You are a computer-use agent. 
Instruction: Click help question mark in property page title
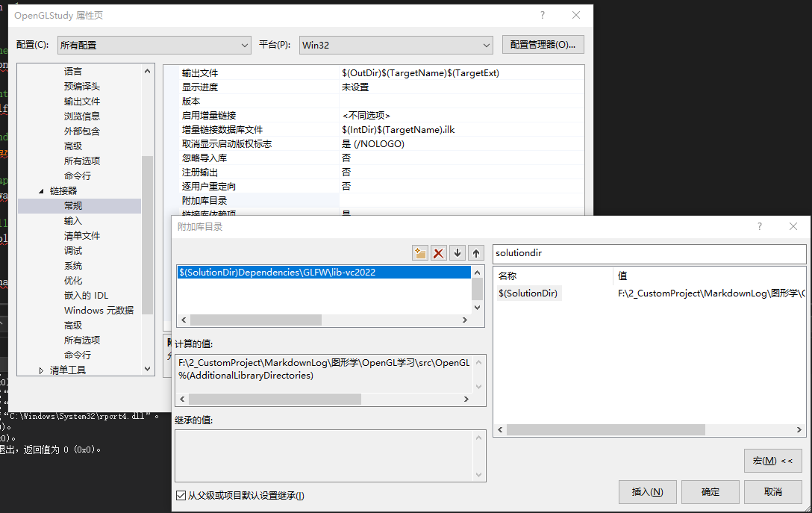[543, 15]
